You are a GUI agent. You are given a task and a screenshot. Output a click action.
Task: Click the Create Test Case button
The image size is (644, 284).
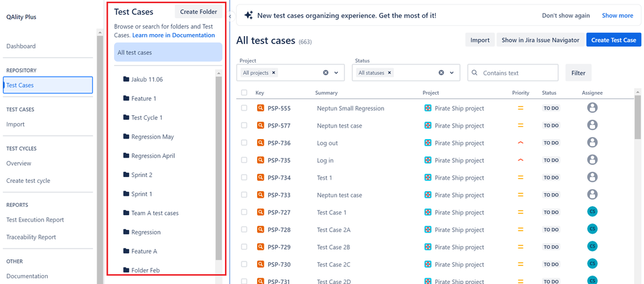point(614,40)
